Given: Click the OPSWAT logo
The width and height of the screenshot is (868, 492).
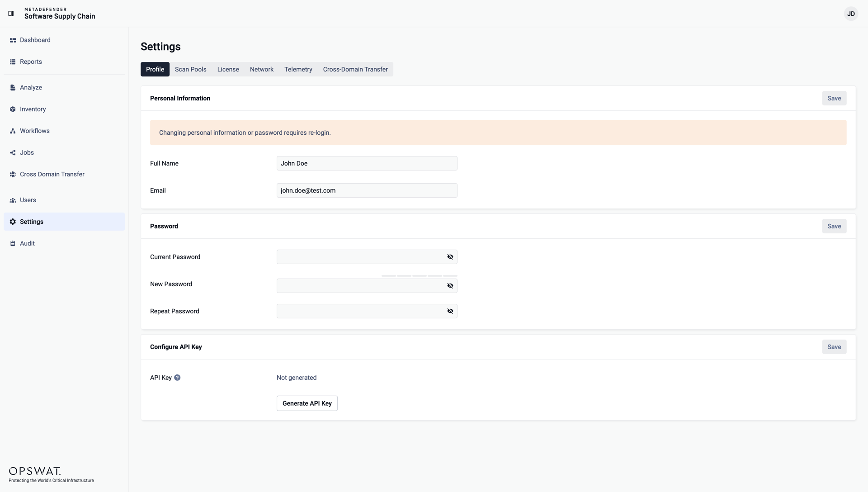Looking at the screenshot, I should click(x=35, y=471).
